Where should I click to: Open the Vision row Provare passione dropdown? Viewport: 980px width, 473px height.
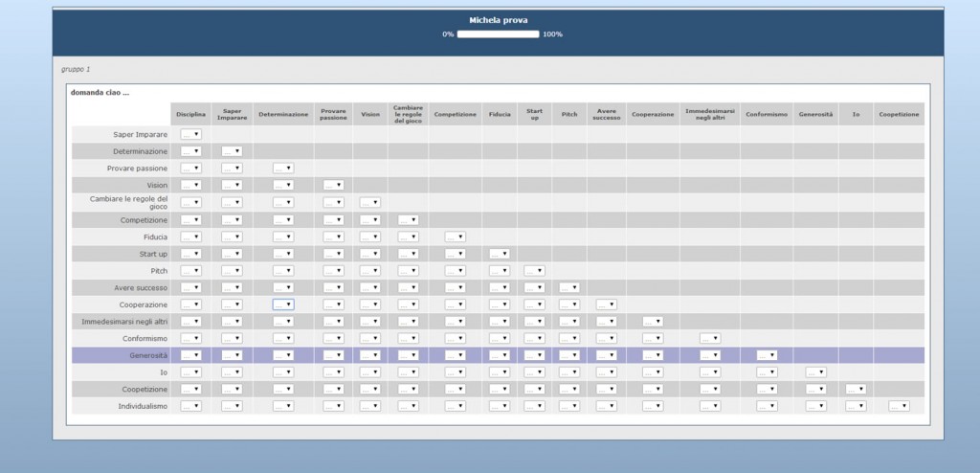(332, 185)
